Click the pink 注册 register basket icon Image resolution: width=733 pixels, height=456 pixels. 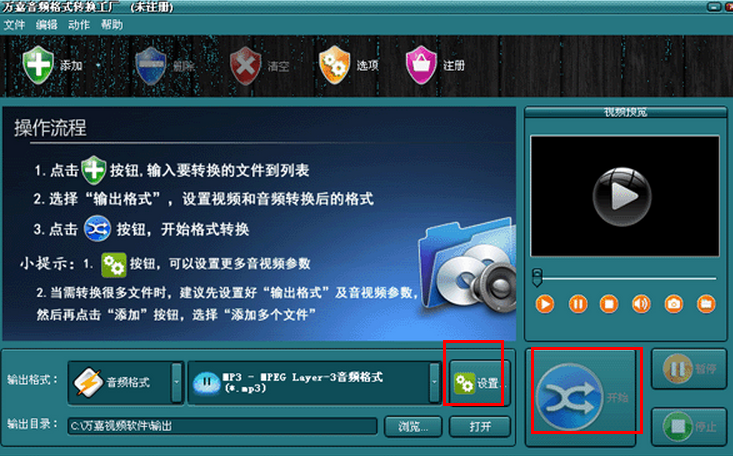coord(421,65)
